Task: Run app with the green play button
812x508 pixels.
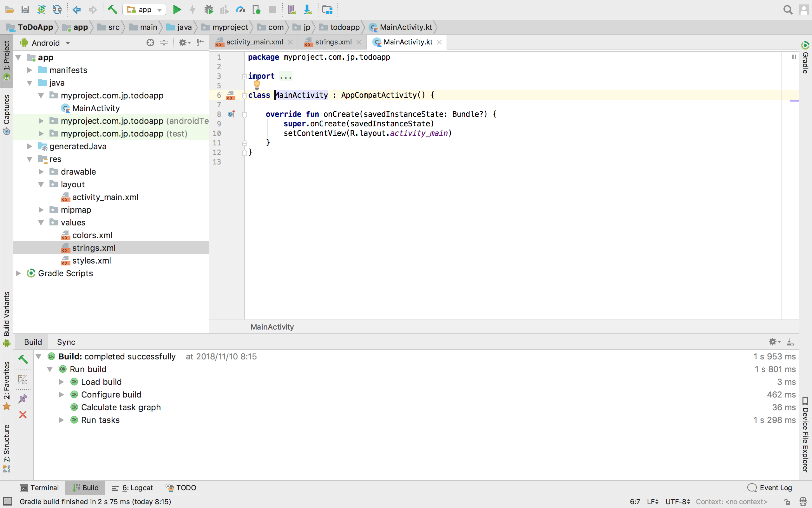Action: click(176, 10)
